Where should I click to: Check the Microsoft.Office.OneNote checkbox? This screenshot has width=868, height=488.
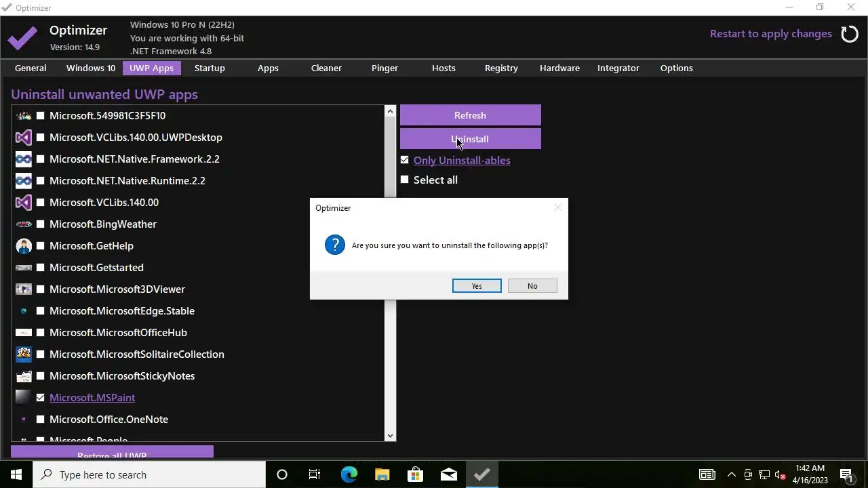pyautogui.click(x=41, y=420)
